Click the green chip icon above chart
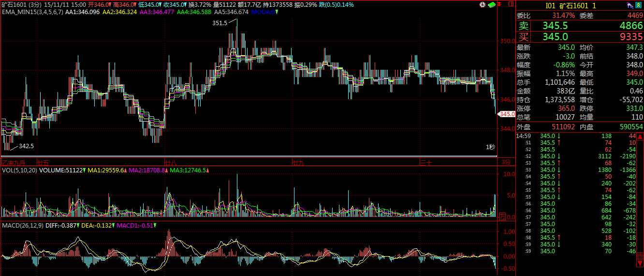 tap(492, 5)
